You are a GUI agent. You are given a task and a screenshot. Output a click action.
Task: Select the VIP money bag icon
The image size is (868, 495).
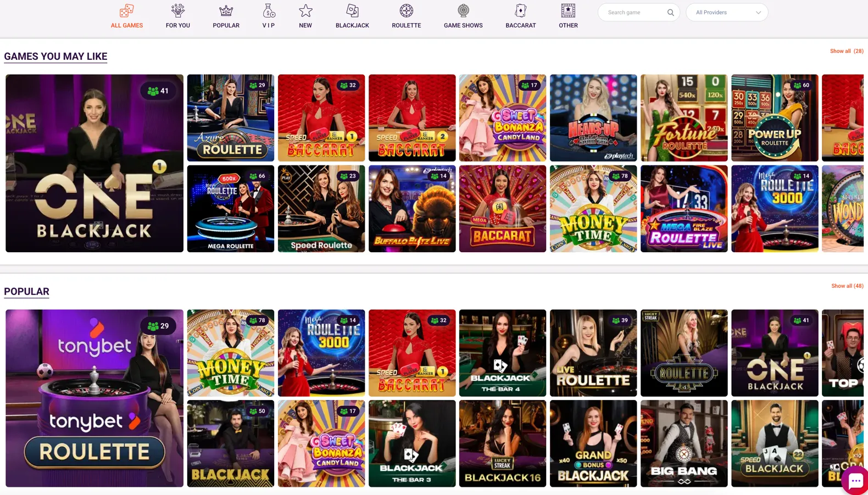(269, 11)
